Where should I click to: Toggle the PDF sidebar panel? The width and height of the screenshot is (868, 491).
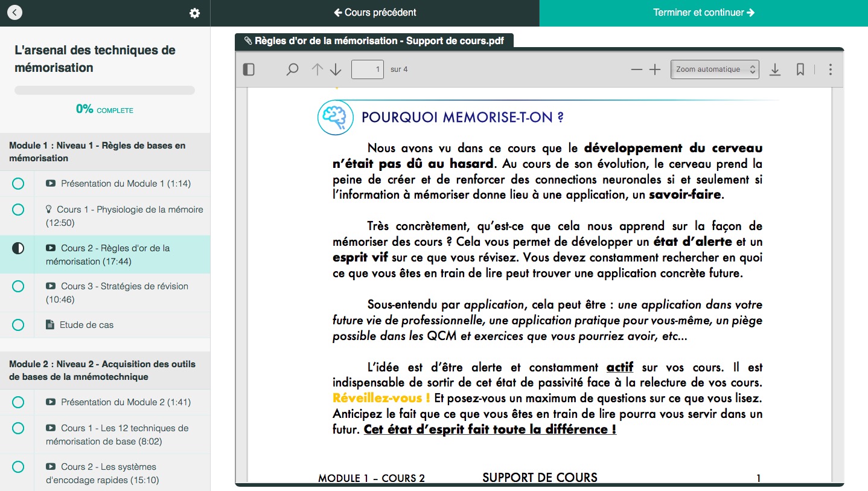(x=249, y=69)
